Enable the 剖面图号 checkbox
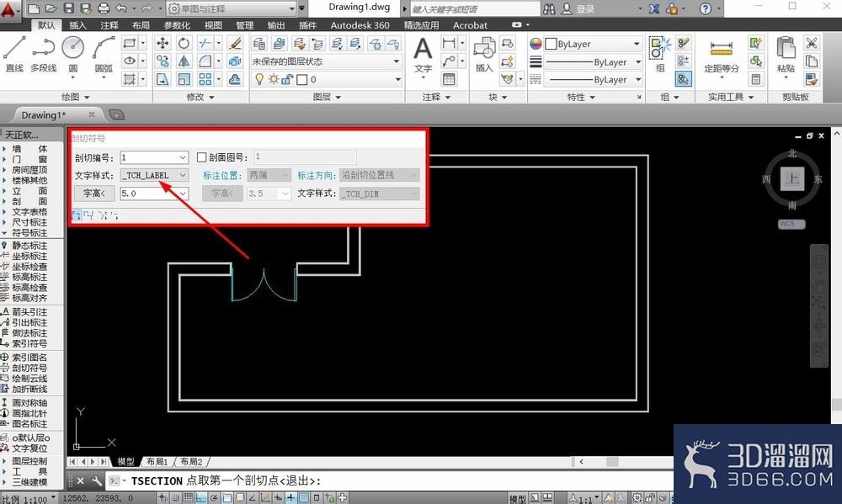842x504 pixels. 202,157
